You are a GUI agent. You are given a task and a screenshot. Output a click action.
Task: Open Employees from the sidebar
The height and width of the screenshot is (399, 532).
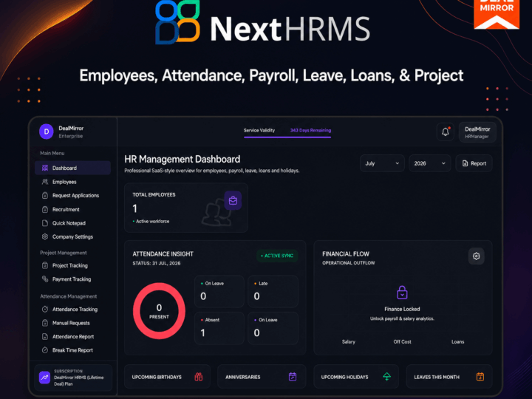point(72,182)
